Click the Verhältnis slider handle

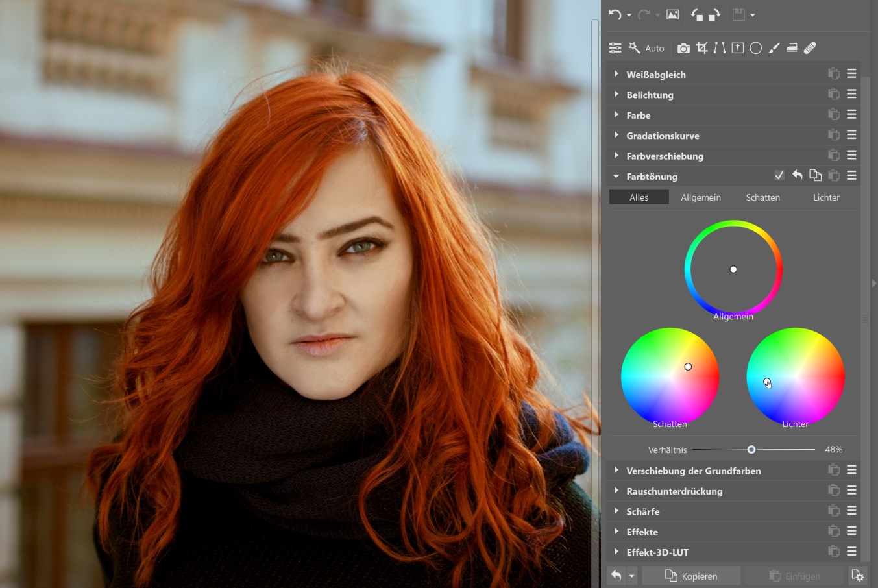coord(751,449)
